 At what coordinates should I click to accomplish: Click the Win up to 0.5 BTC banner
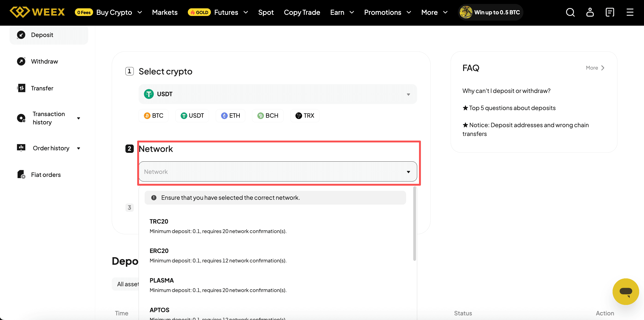tap(490, 12)
